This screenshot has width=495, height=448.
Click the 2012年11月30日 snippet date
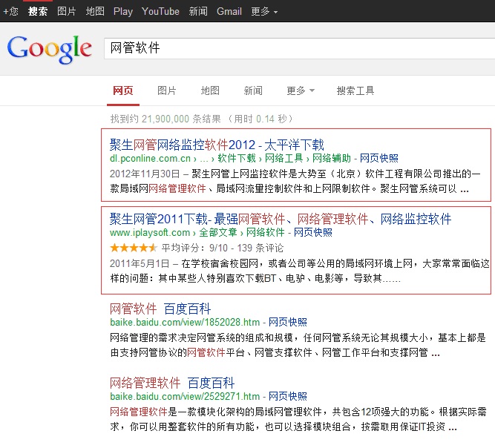(145, 174)
